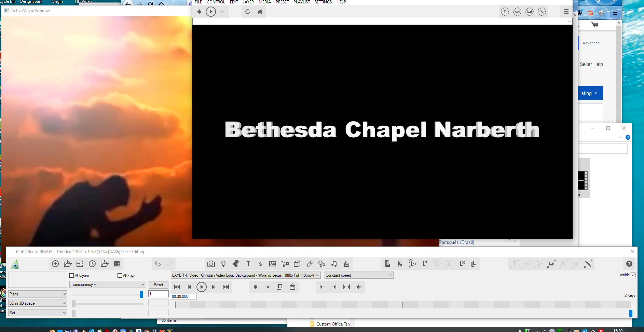The image size is (644, 332).
Task: Jump to last key in transport controls
Action: pyautogui.click(x=226, y=287)
